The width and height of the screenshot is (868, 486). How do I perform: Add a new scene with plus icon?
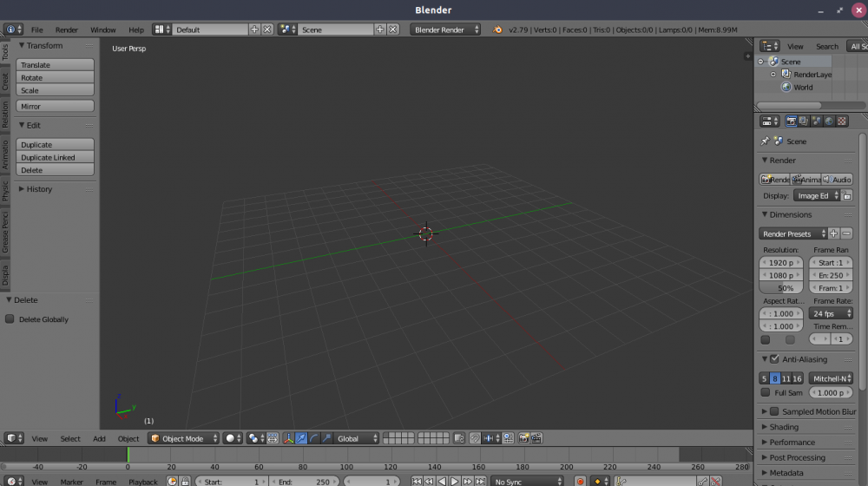click(x=380, y=30)
